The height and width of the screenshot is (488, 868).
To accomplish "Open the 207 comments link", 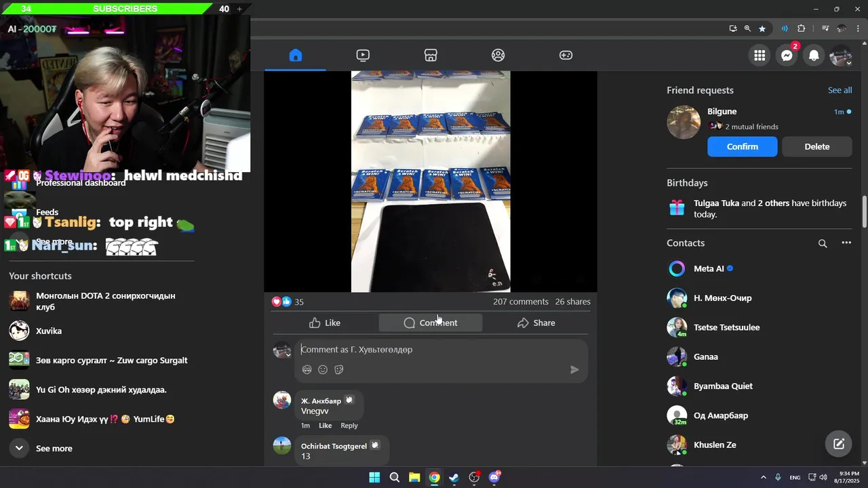I will pos(521,302).
